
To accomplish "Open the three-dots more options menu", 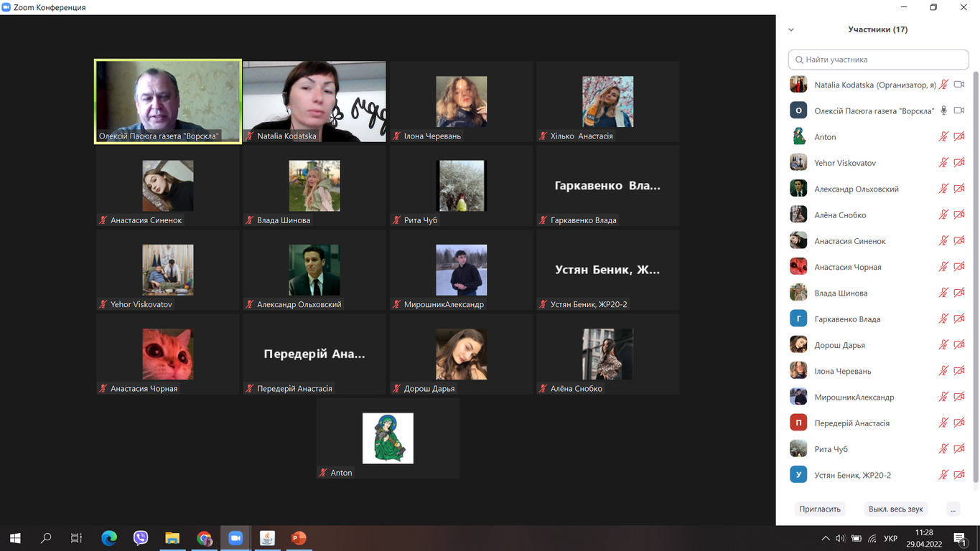I will click(953, 509).
